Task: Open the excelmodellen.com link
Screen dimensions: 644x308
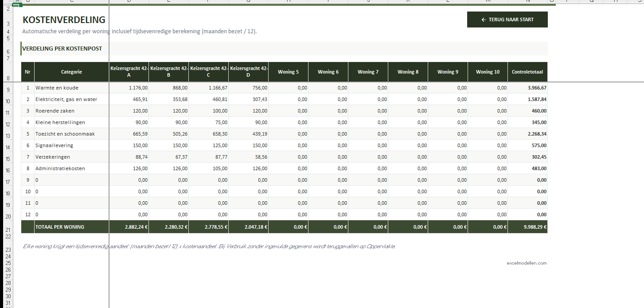Action: click(527, 263)
